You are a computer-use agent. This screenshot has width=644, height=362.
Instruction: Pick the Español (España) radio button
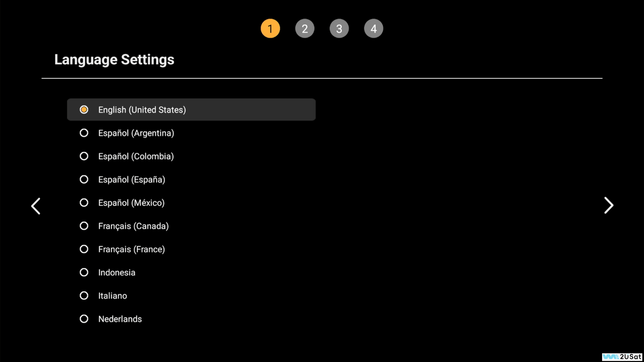click(x=84, y=180)
